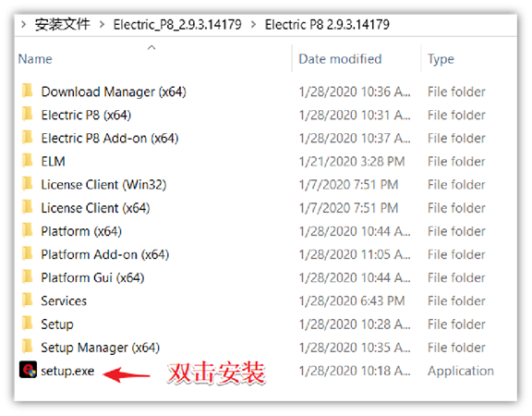Select the ELM folder icon

coord(27,161)
